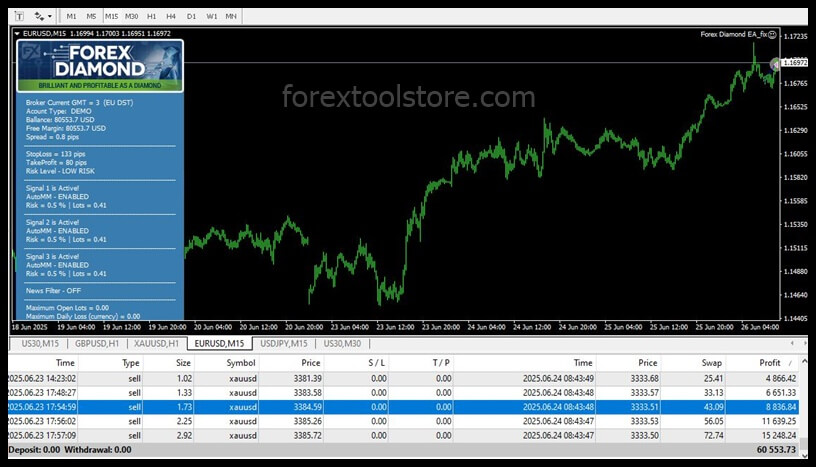Click the chart tabs right scroll arrow
Viewport: 816px width, 467px height.
[805, 343]
